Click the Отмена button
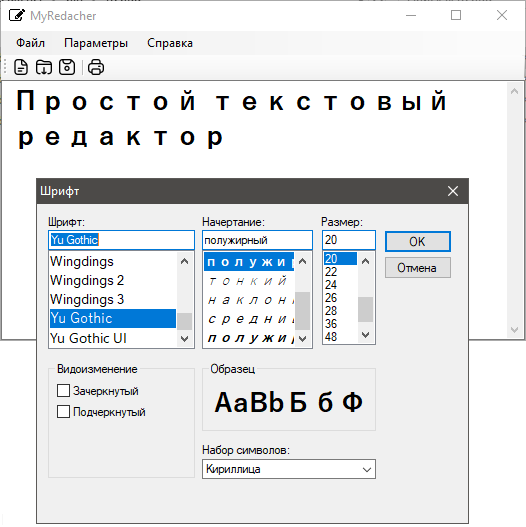 point(418,268)
